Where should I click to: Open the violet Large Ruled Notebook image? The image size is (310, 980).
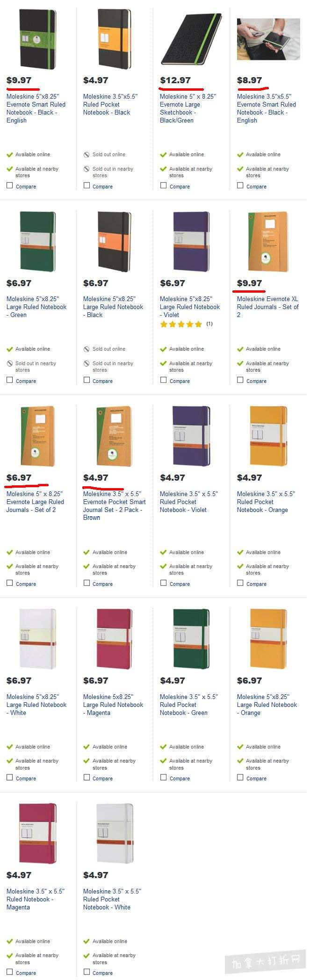191,241
